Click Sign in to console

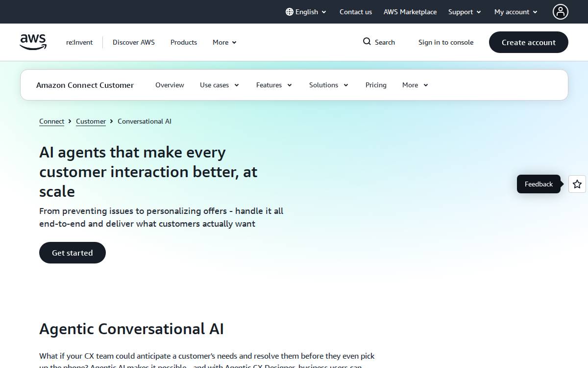tap(446, 42)
